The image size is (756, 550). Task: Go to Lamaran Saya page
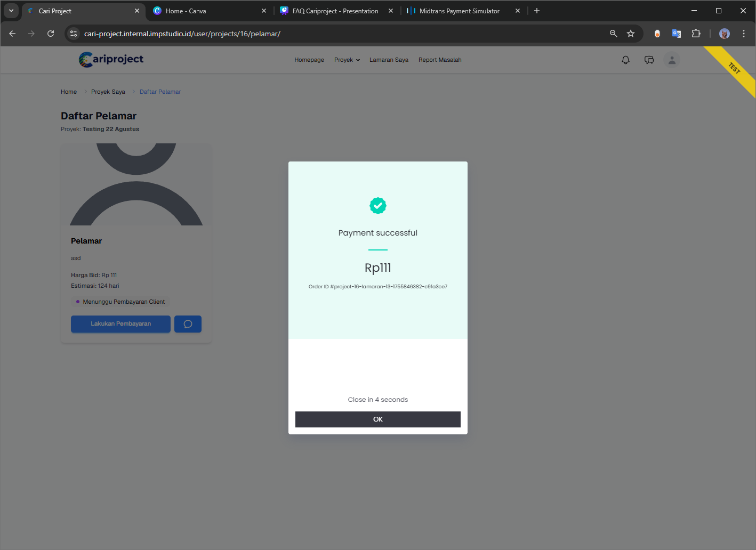pos(389,60)
